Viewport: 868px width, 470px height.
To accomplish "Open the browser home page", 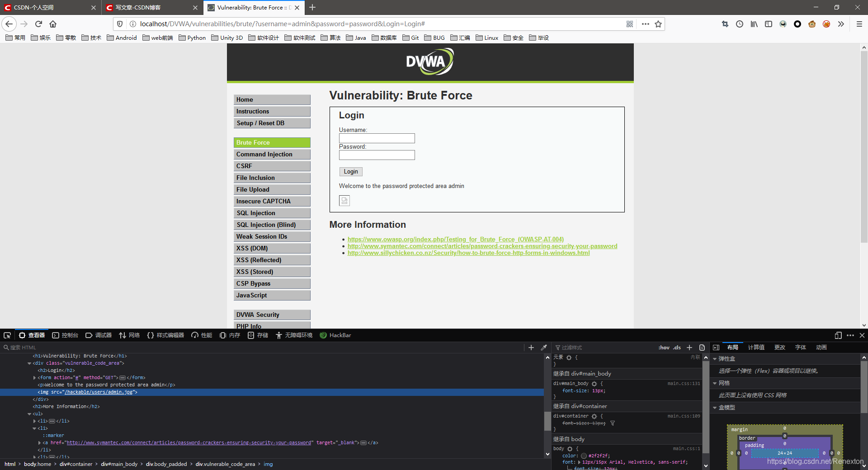I will point(53,24).
